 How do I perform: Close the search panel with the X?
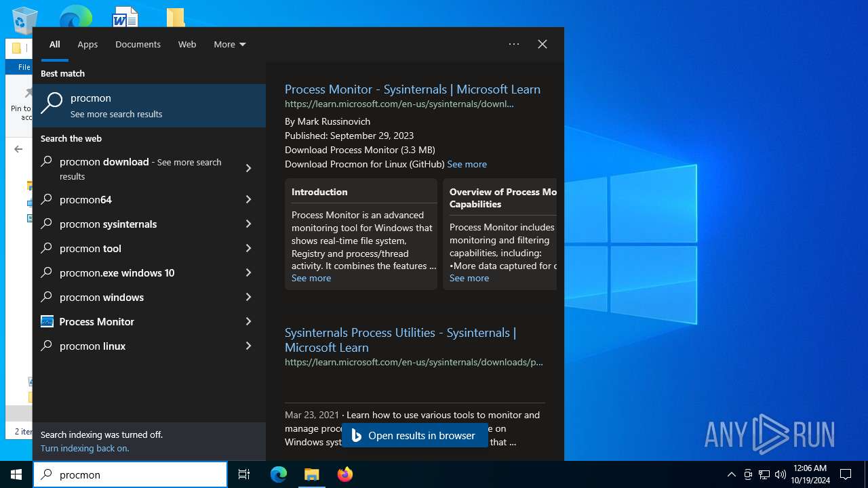(x=542, y=44)
